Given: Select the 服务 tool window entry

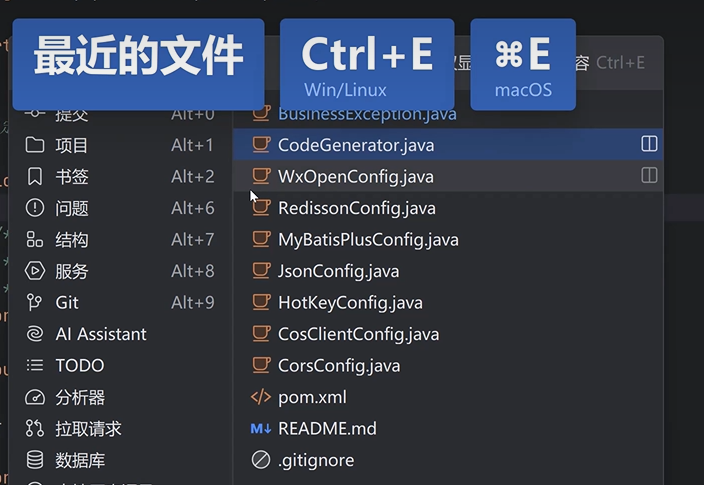Looking at the screenshot, I should (x=119, y=271).
